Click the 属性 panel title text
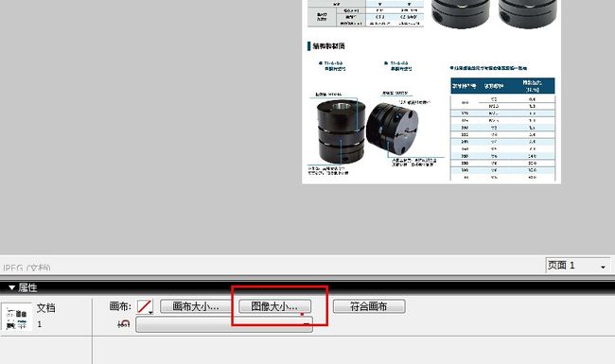This screenshot has width=615, height=364. [x=27, y=287]
